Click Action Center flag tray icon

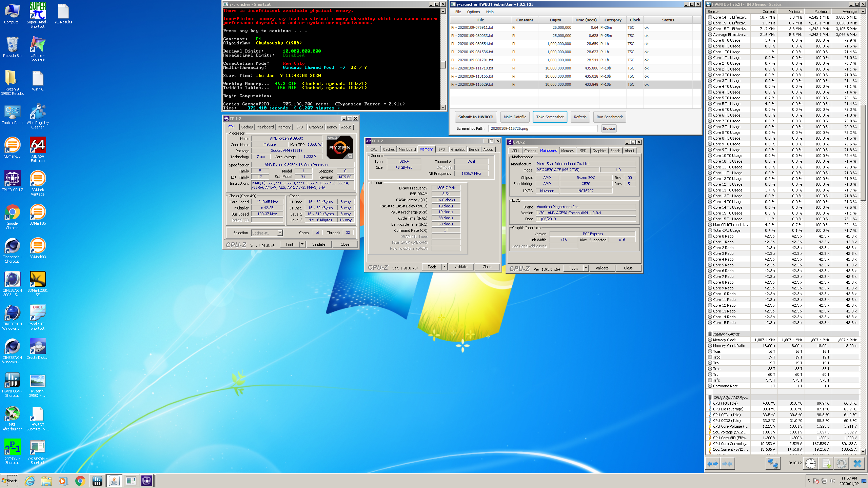click(x=816, y=481)
